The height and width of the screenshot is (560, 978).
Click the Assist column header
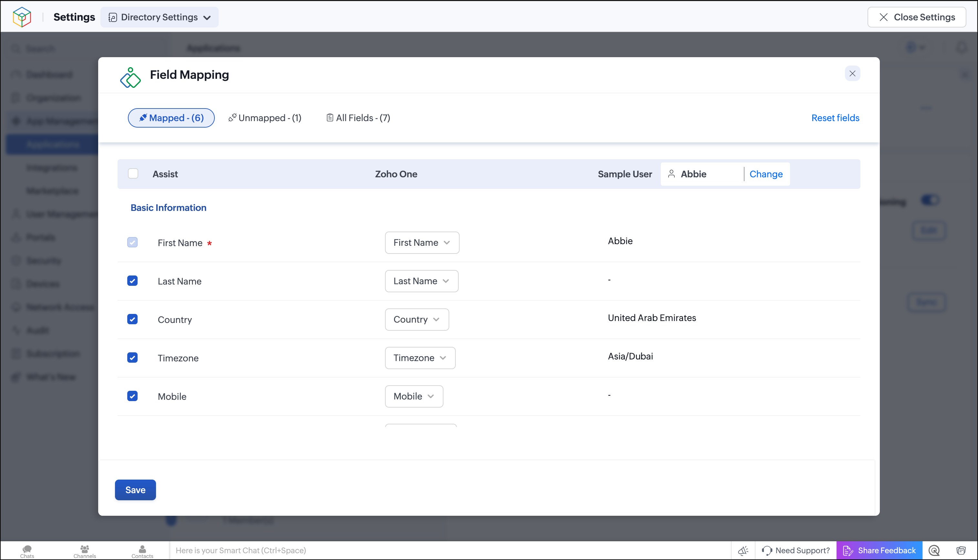point(165,174)
